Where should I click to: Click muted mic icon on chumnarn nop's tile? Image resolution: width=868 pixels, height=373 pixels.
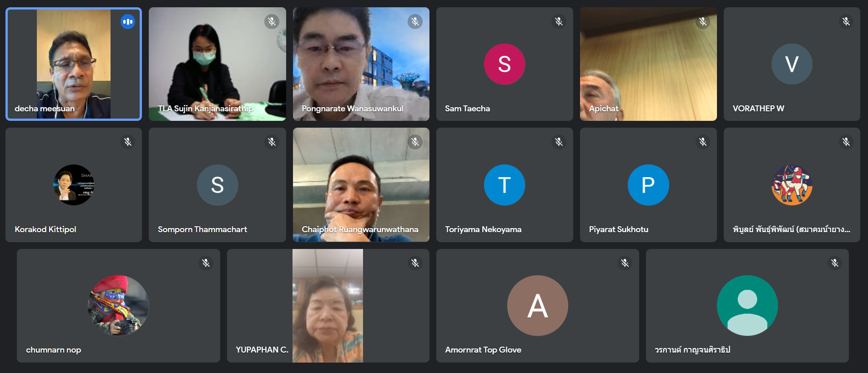click(206, 263)
